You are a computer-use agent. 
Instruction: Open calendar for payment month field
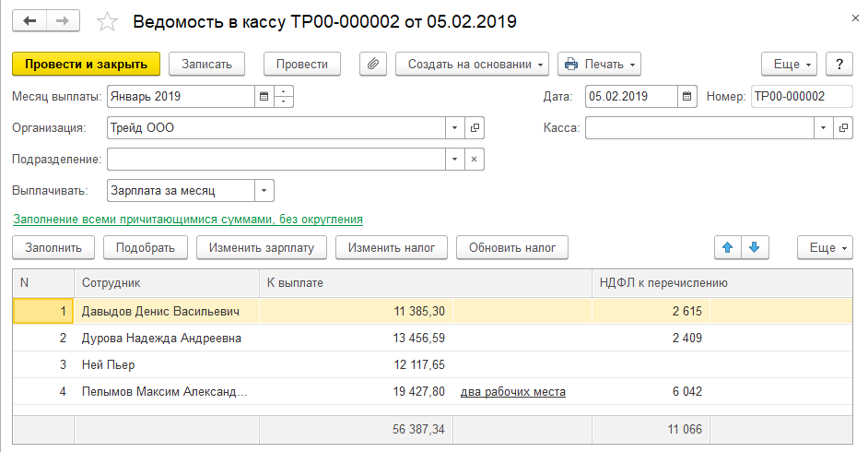pos(264,96)
